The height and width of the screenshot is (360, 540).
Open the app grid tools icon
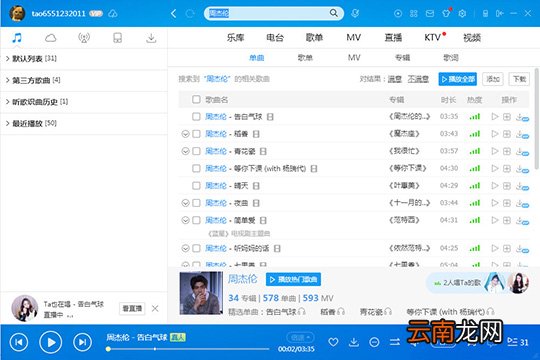click(x=414, y=13)
